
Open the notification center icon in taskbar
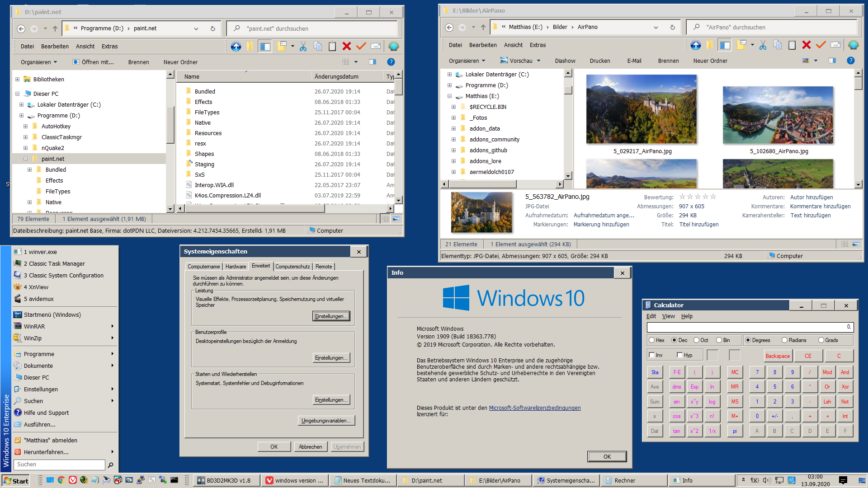click(x=843, y=480)
